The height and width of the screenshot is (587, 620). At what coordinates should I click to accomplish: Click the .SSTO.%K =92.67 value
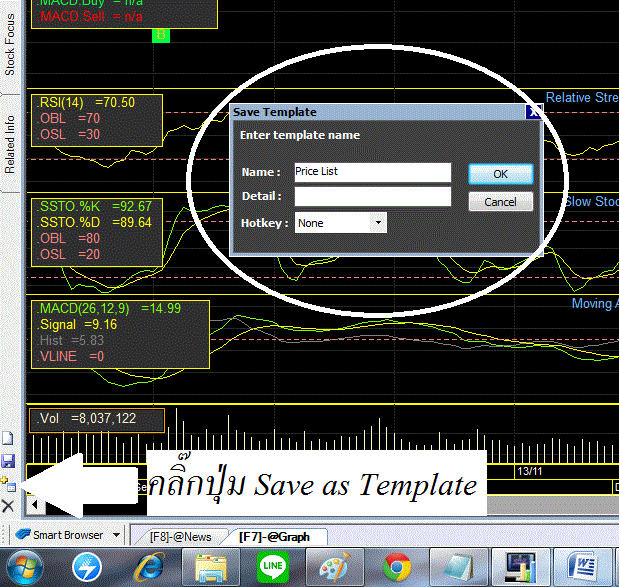[x=95, y=206]
